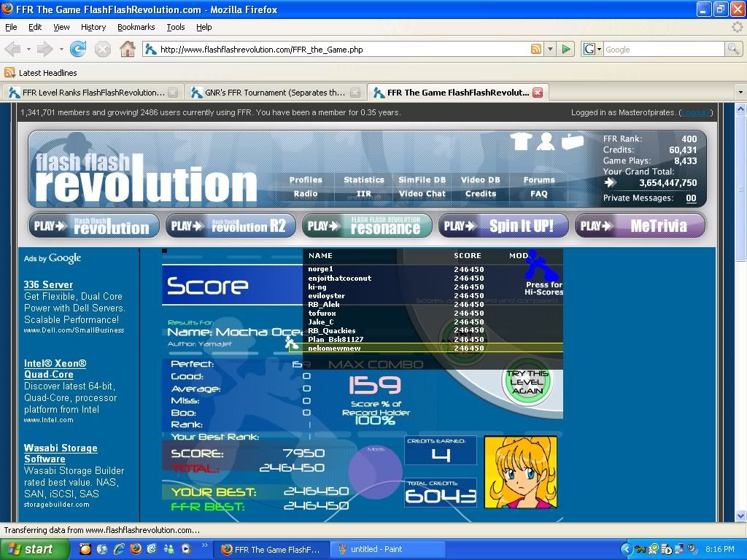This screenshot has width=747, height=560.
Task: Click the Try This Level Again button
Action: pyautogui.click(x=527, y=382)
